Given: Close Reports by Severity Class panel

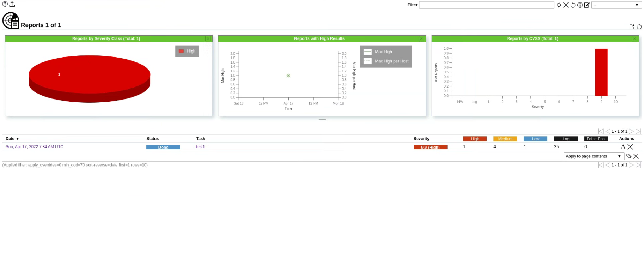Looking at the screenshot, I should click(x=208, y=38).
